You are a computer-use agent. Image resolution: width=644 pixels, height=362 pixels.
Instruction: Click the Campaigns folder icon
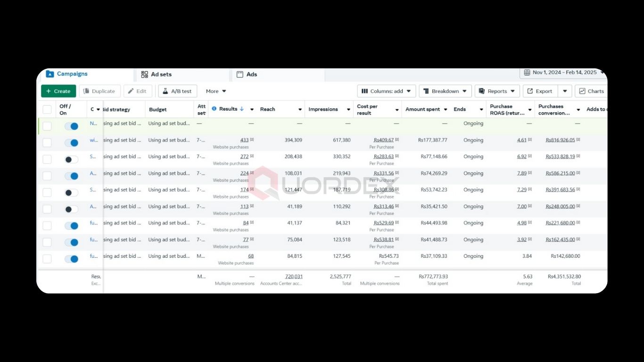(x=50, y=74)
